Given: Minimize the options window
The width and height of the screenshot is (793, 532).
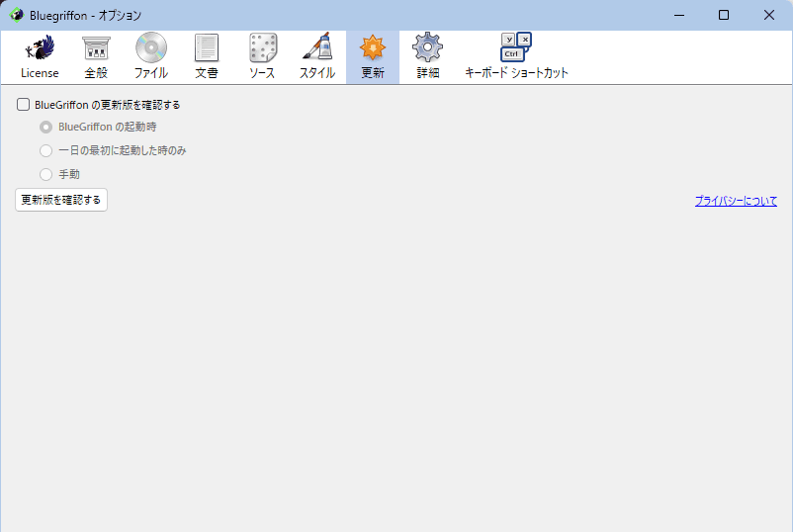Looking at the screenshot, I should point(678,15).
